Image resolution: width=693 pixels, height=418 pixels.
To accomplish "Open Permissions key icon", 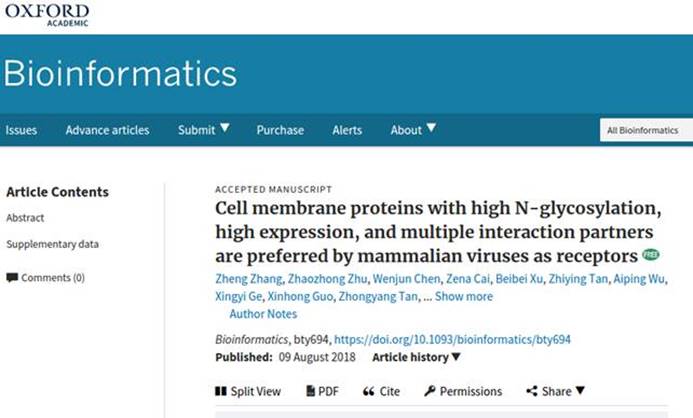I will pos(430,391).
